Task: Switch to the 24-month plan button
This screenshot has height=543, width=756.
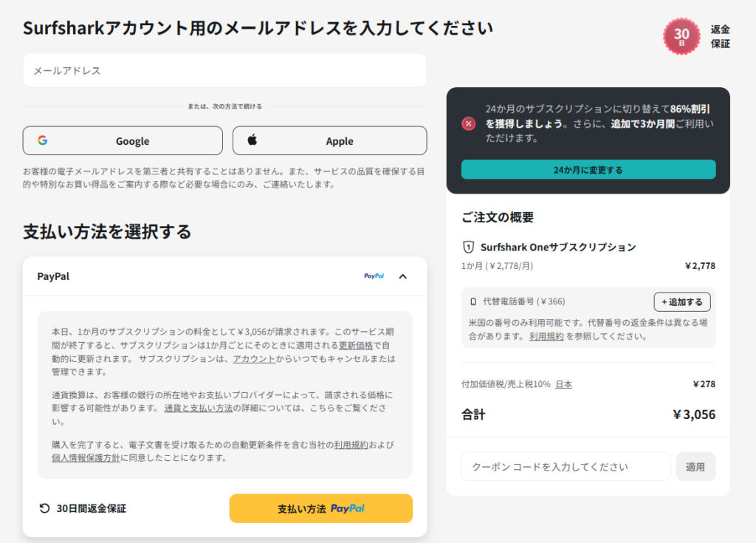Action: [588, 170]
